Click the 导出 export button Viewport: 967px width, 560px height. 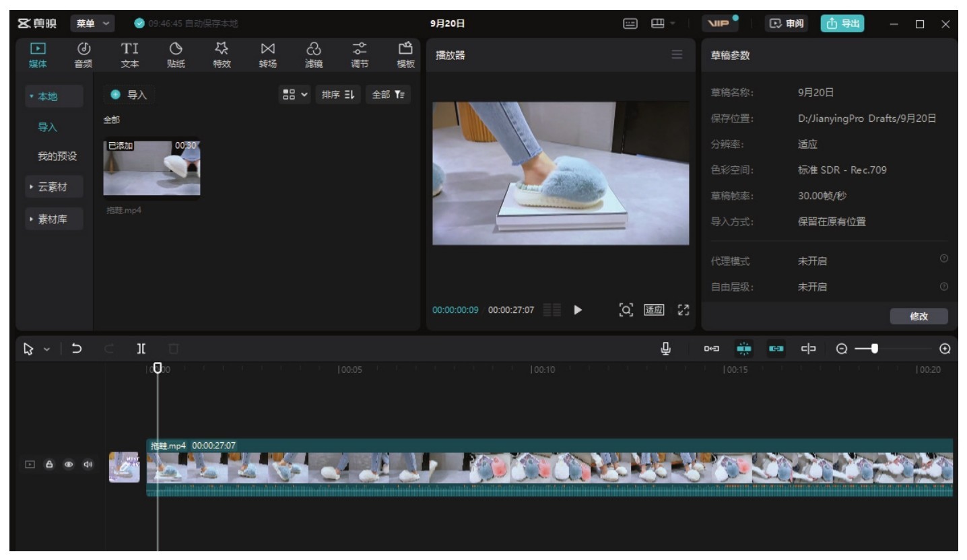click(842, 24)
